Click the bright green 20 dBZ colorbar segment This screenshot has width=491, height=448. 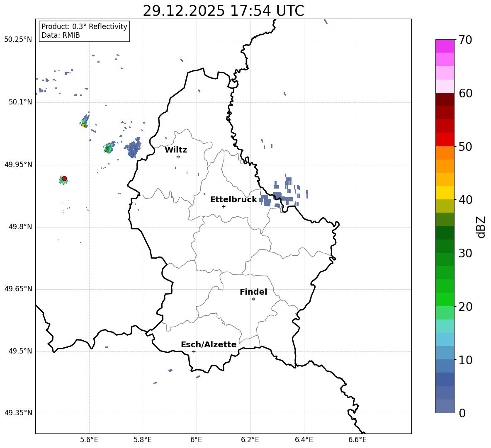tap(445, 299)
